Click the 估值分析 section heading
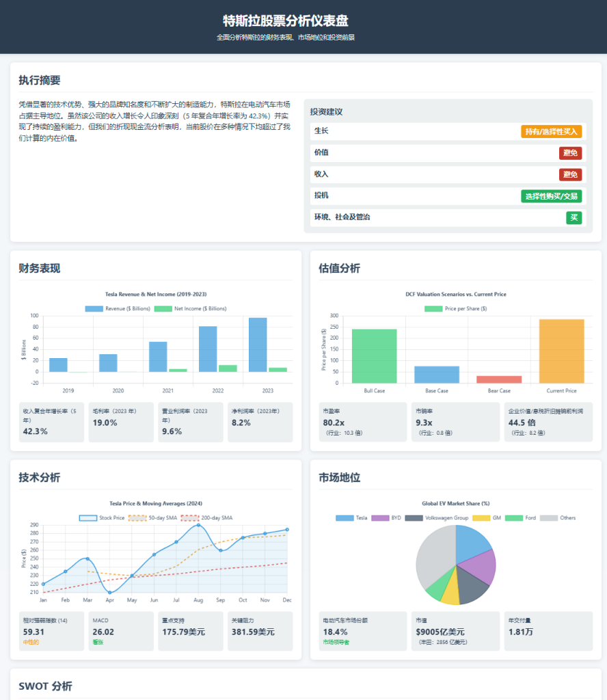607x700 pixels. (x=339, y=268)
